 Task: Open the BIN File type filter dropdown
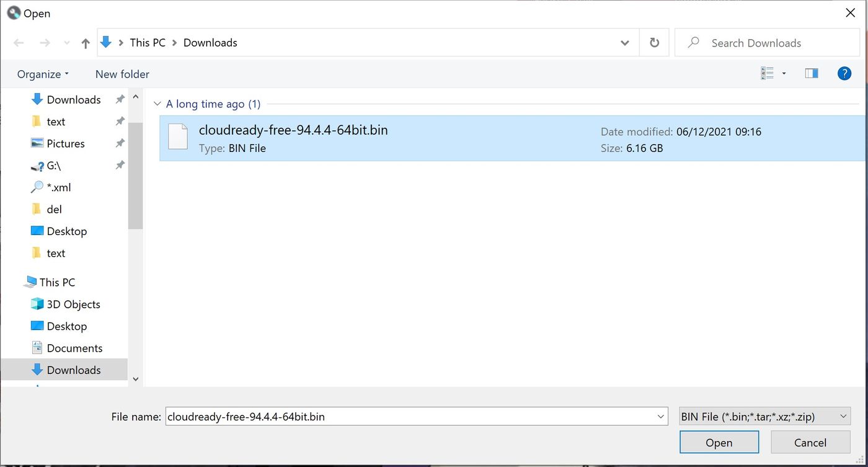click(764, 417)
